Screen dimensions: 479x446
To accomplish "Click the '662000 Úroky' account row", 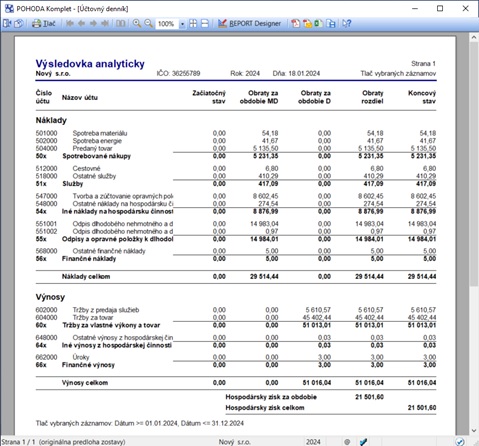I will 236,357.
